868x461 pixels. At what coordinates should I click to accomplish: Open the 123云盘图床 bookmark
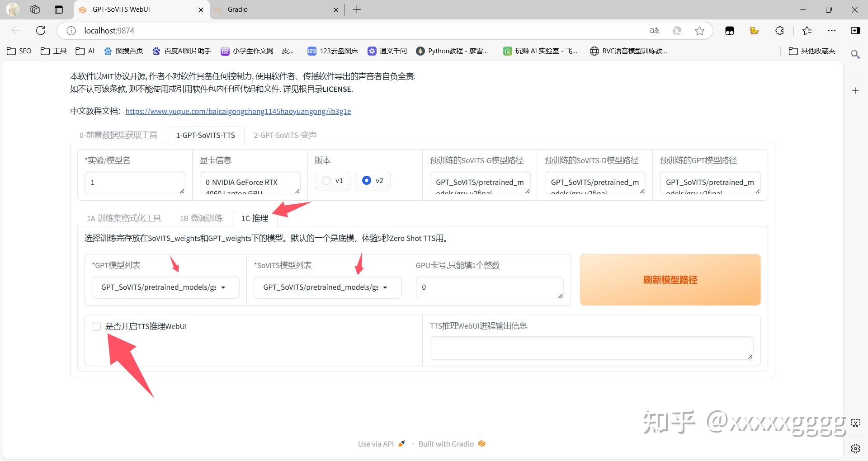pos(332,51)
